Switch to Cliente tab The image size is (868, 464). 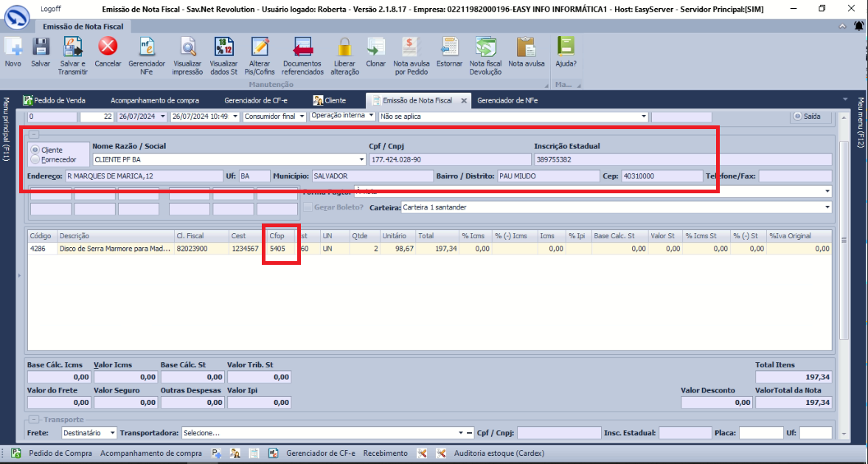pyautogui.click(x=330, y=100)
